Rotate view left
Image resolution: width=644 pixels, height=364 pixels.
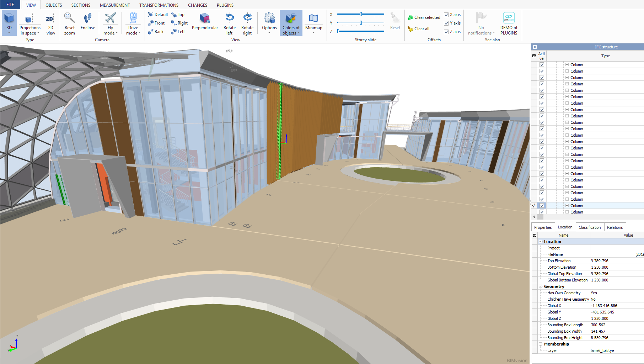230,23
